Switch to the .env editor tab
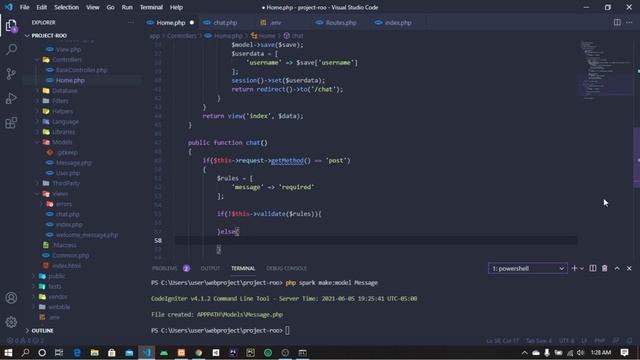640x360 pixels. coord(276,22)
